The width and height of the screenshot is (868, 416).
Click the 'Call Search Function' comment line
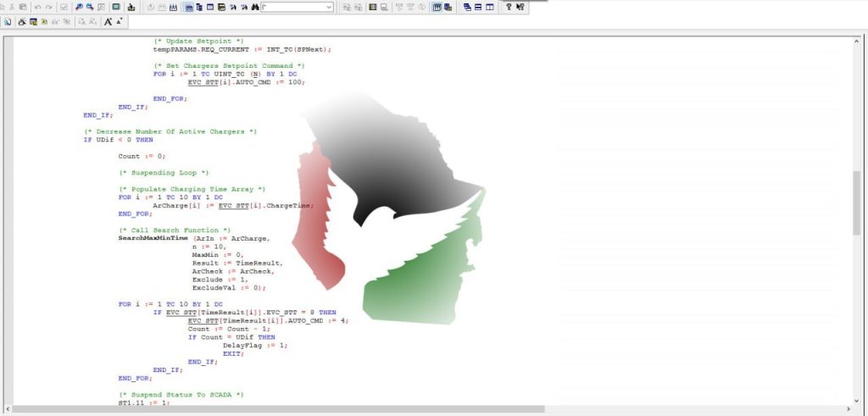[174, 230]
